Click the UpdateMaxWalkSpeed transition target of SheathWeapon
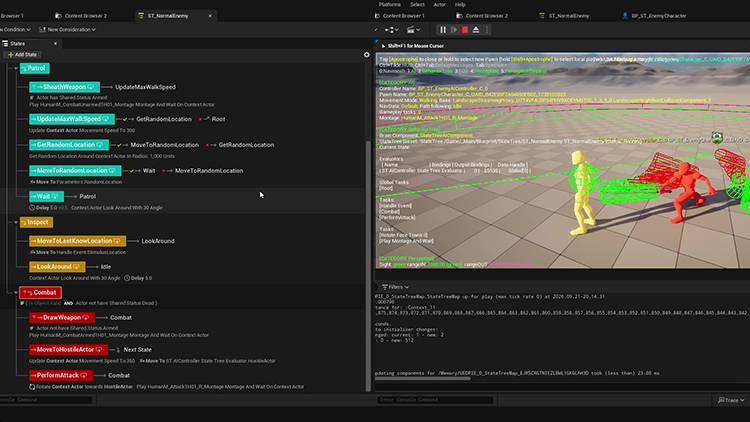Image resolution: width=750 pixels, height=422 pixels. pyautogui.click(x=145, y=87)
